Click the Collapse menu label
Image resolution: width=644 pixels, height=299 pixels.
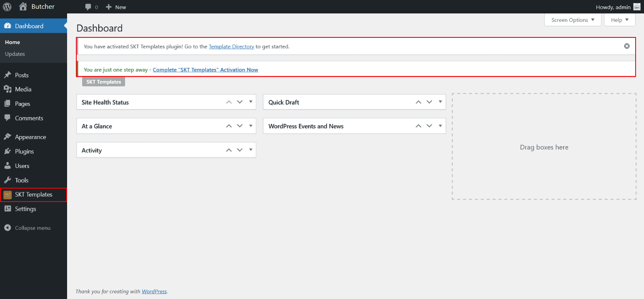pos(33,228)
